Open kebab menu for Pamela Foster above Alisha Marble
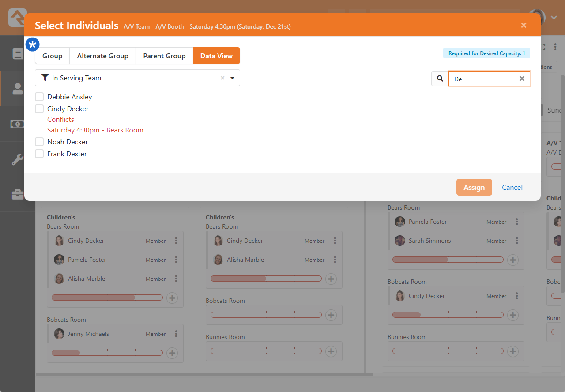 coord(176,260)
